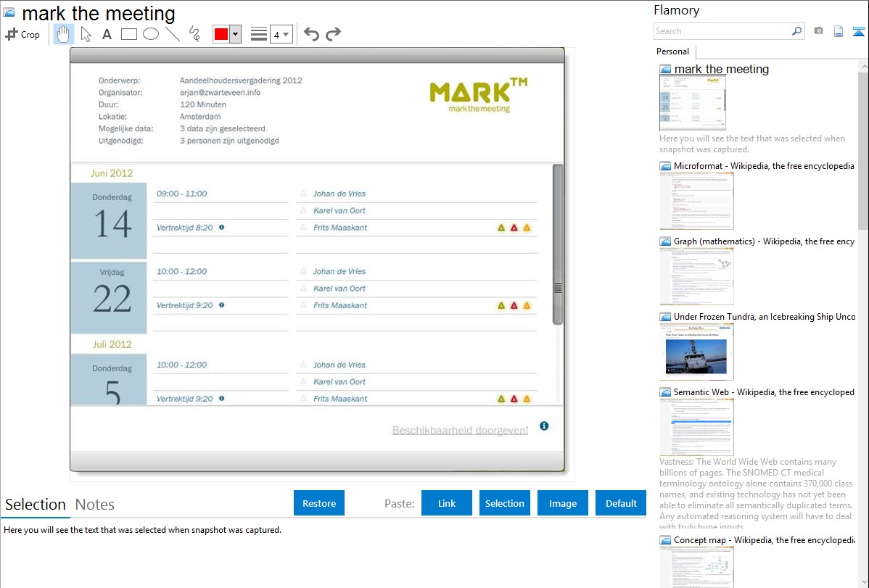Redo the undone annotation
This screenshot has width=869, height=588.
coord(333,34)
